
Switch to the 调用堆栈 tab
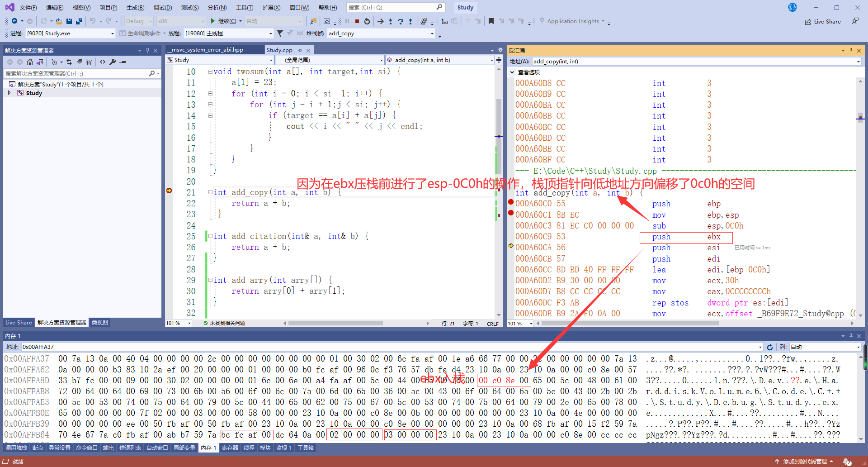click(x=16, y=448)
